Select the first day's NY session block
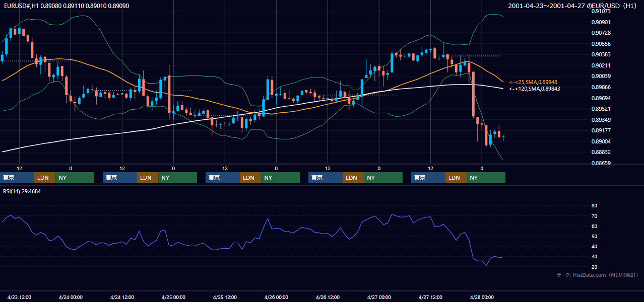 click(75, 178)
